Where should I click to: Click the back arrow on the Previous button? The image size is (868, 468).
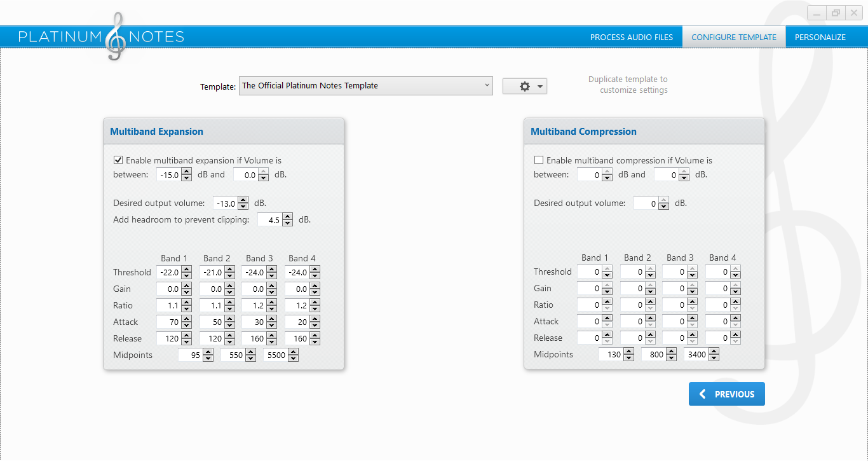702,394
